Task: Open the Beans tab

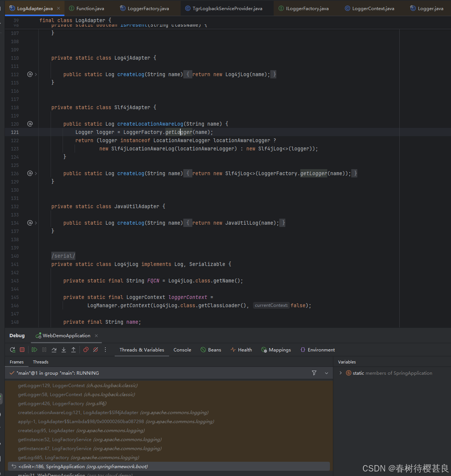Action: [211, 350]
